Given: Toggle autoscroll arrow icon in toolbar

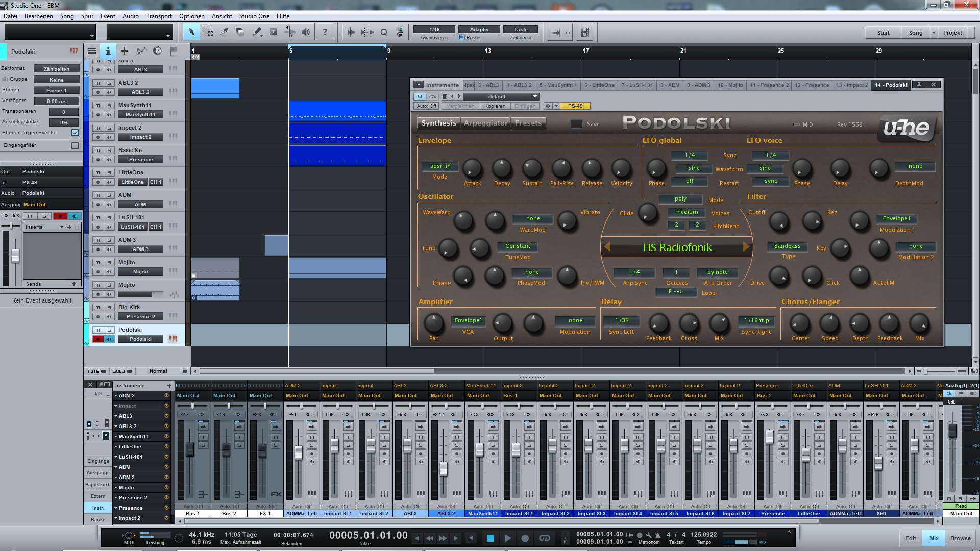Looking at the screenshot, I should pyautogui.click(x=555, y=32).
